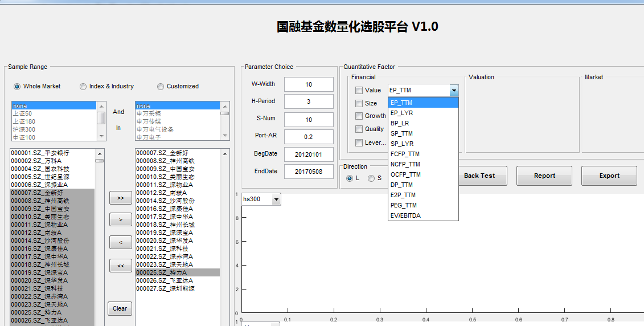Image resolution: width=644 pixels, height=326 pixels.
Task: Select direction S radio button
Action: [x=371, y=178]
